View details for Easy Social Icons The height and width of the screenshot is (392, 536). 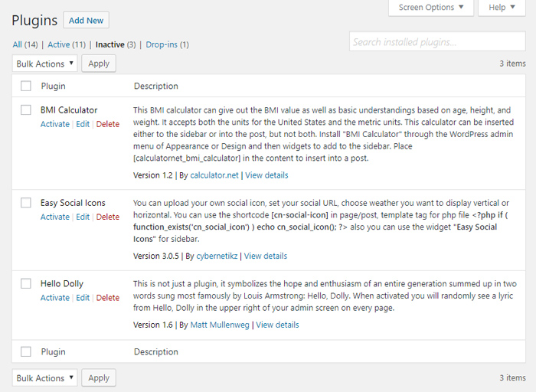266,256
